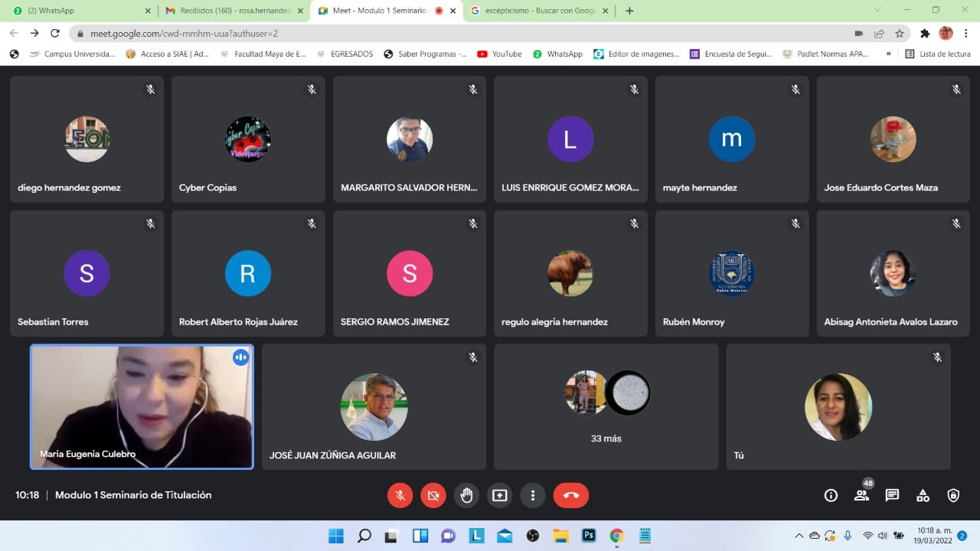Expand the hidden bookmarks chevron
The width and height of the screenshot is (980, 551).
tap(888, 54)
